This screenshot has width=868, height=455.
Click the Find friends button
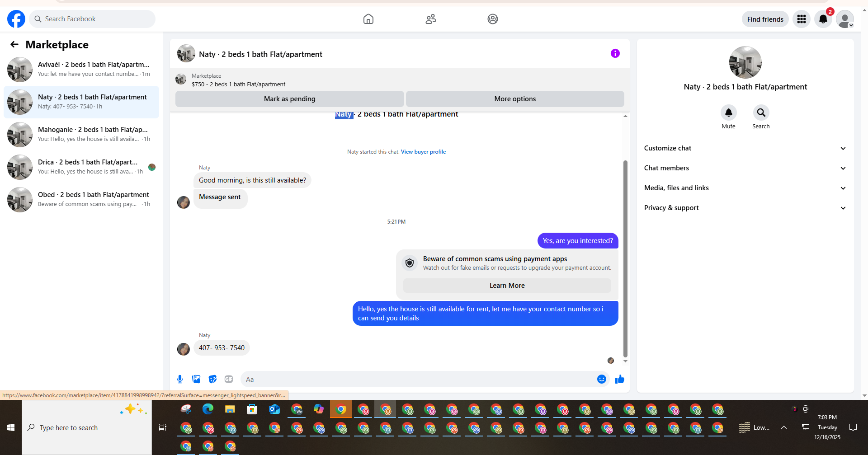coord(765,19)
